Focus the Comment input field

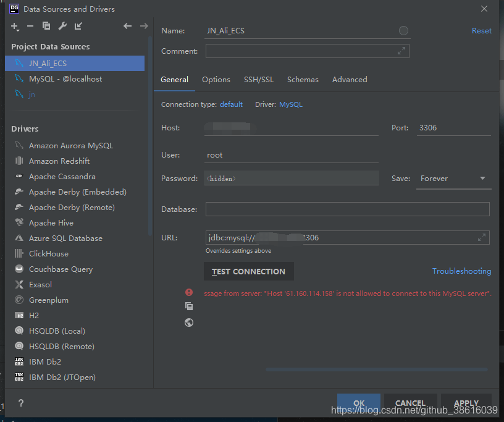coord(308,51)
